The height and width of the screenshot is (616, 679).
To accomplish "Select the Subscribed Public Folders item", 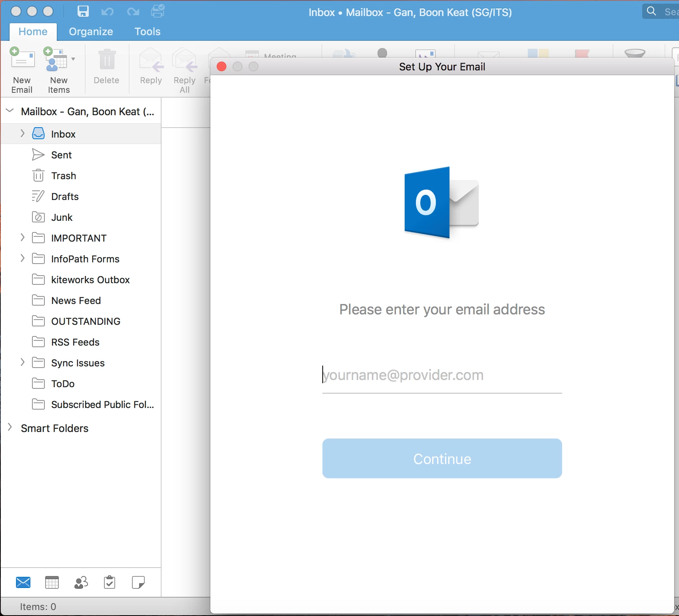I will [x=81, y=404].
